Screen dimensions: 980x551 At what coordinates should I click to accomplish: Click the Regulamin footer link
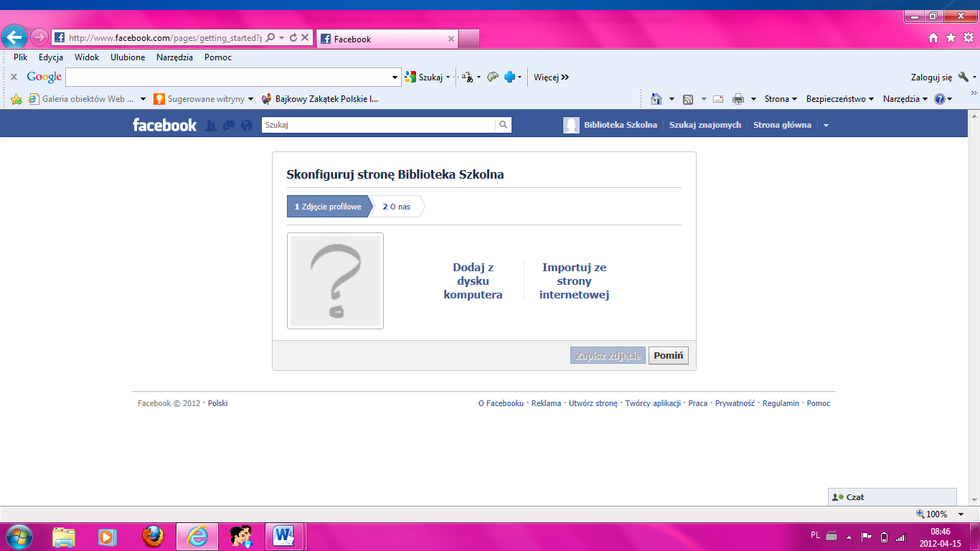click(x=781, y=403)
